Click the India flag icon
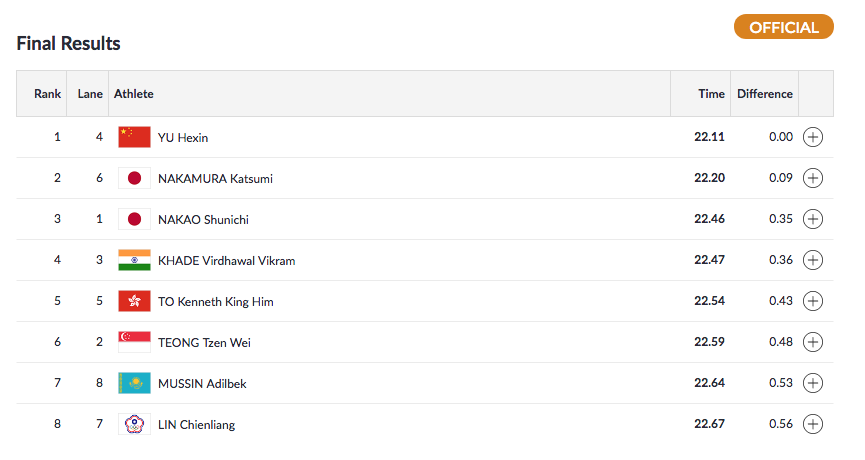This screenshot has height=460, width=865. point(134,260)
